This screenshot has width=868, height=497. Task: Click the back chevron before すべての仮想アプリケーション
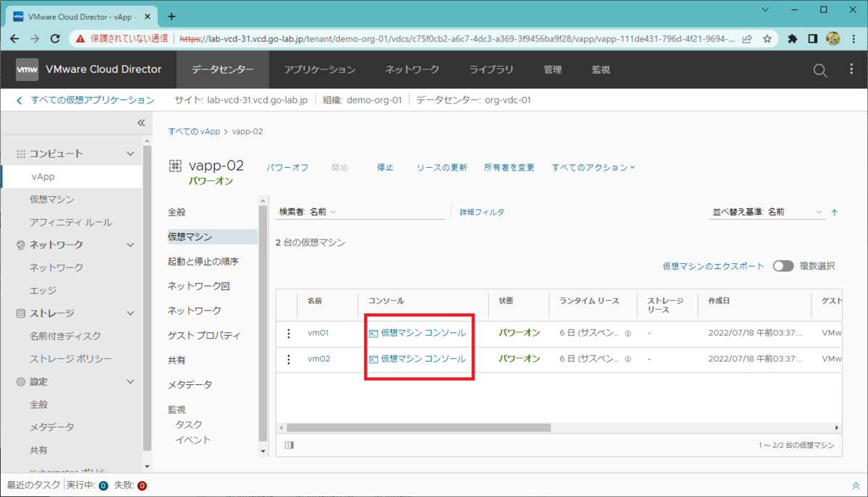pyautogui.click(x=20, y=101)
